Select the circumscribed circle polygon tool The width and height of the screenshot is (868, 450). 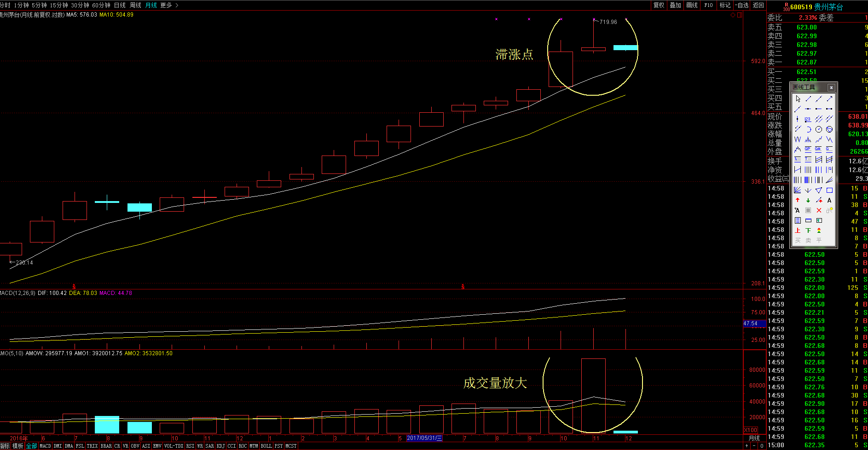[829, 129]
